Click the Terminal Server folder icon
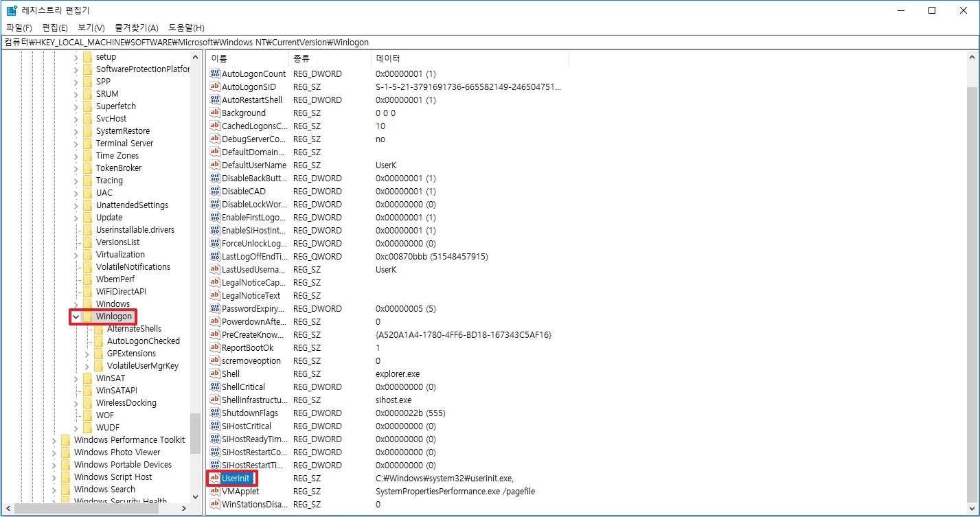The height and width of the screenshot is (517, 980). [x=87, y=143]
